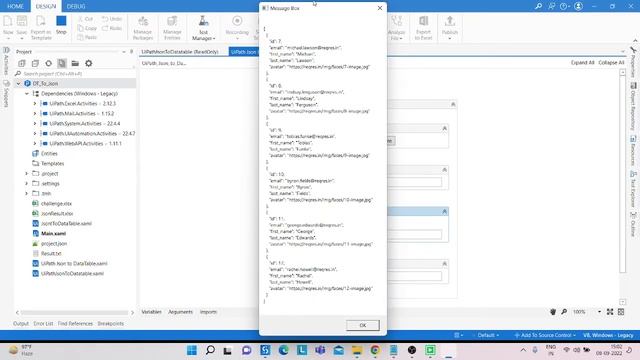
Task: Select Templates in project tree
Action: coord(52,163)
